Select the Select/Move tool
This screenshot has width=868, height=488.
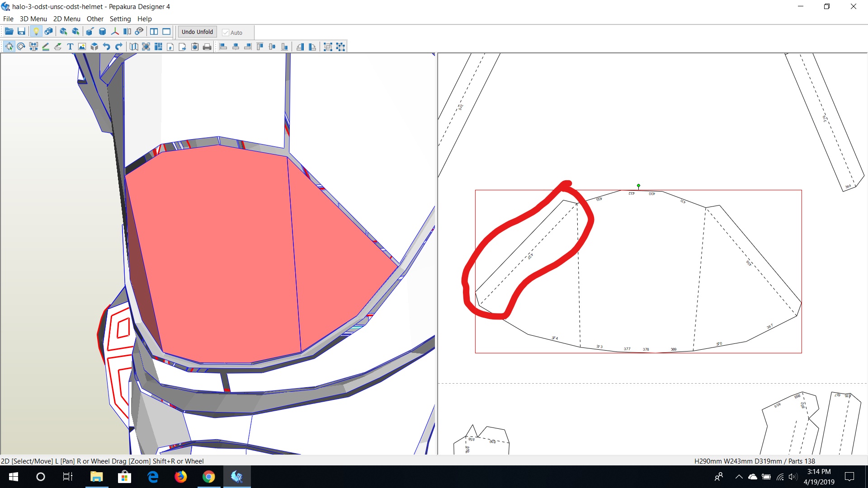click(9, 47)
